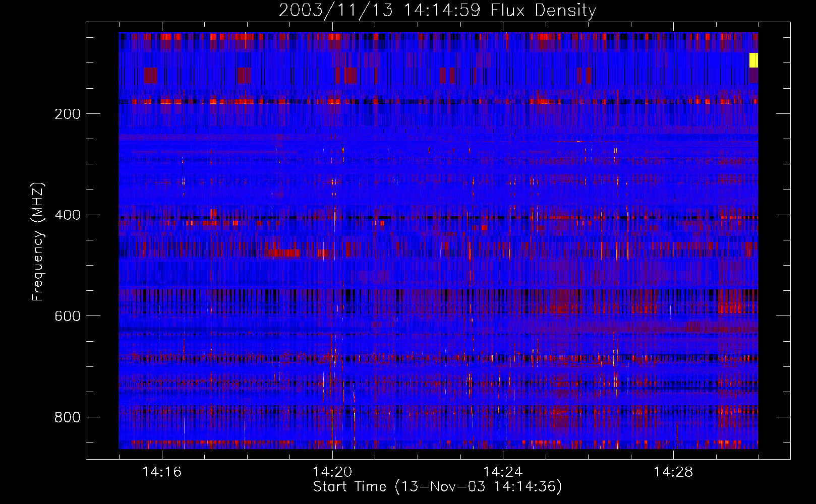Image resolution: width=816 pixels, height=504 pixels.
Task: Click the 14:28 time tick label
Action: pos(673,472)
